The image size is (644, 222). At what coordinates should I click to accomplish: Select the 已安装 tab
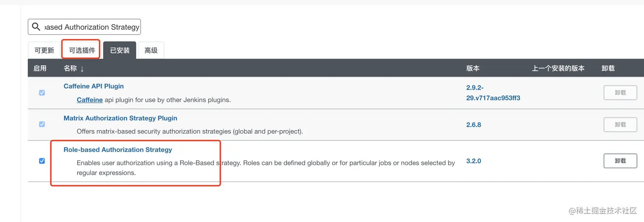coord(120,50)
